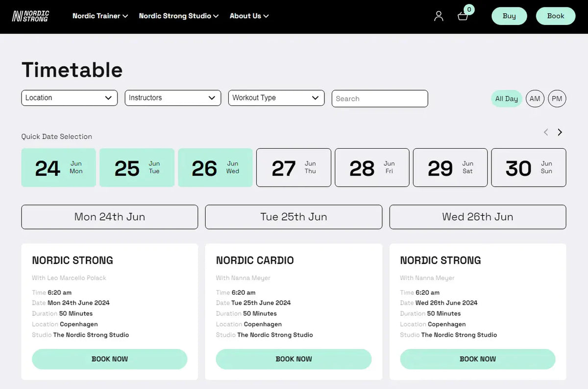The image size is (588, 389).
Task: Select the 27 Jun Thu date tile
Action: 294,168
